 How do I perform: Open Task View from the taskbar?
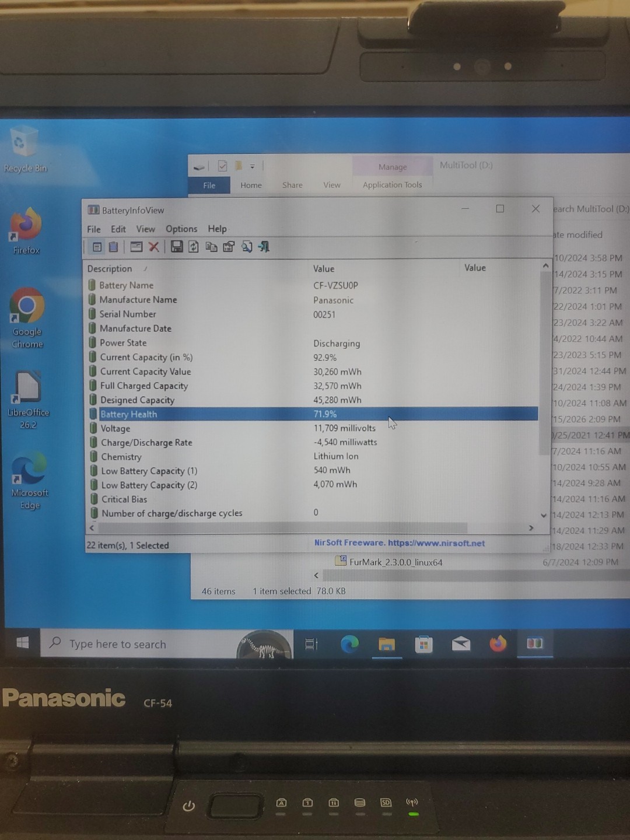311,644
